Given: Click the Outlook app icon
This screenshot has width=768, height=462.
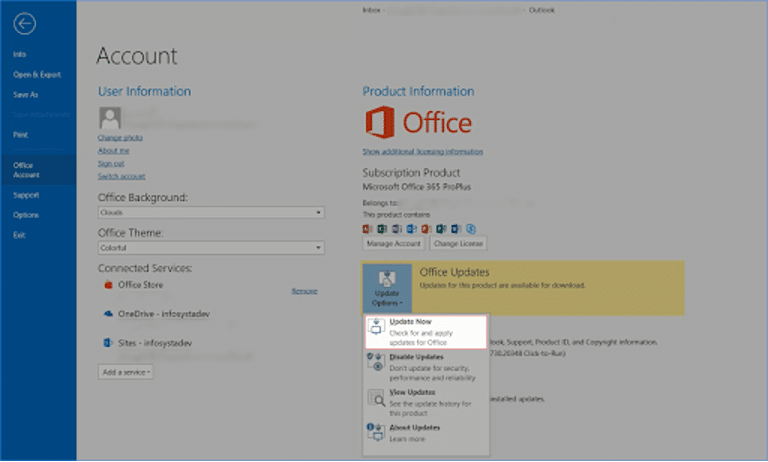Looking at the screenshot, I should tap(411, 229).
